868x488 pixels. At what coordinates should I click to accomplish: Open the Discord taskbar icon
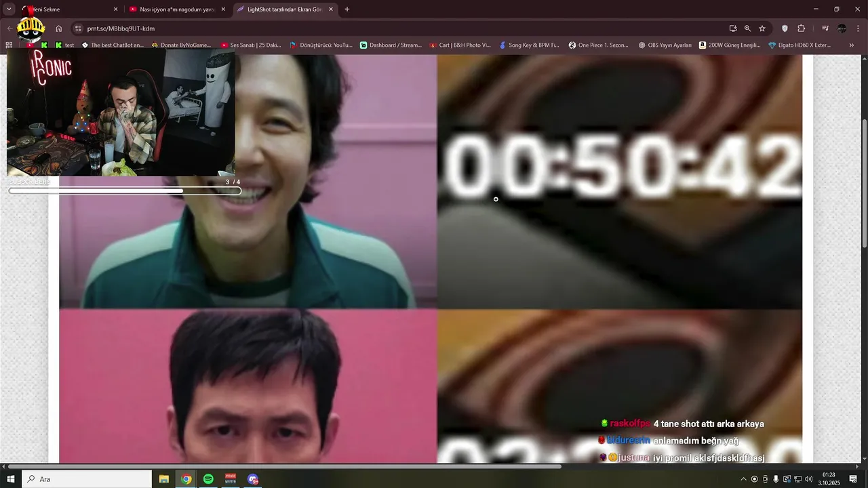(x=253, y=479)
